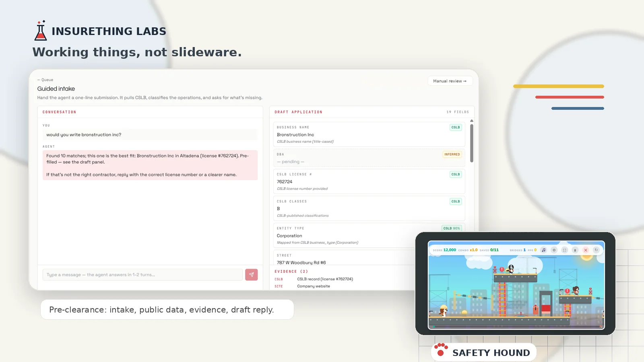Click the SAFETY HOUND label
644x362 pixels.
click(491, 353)
